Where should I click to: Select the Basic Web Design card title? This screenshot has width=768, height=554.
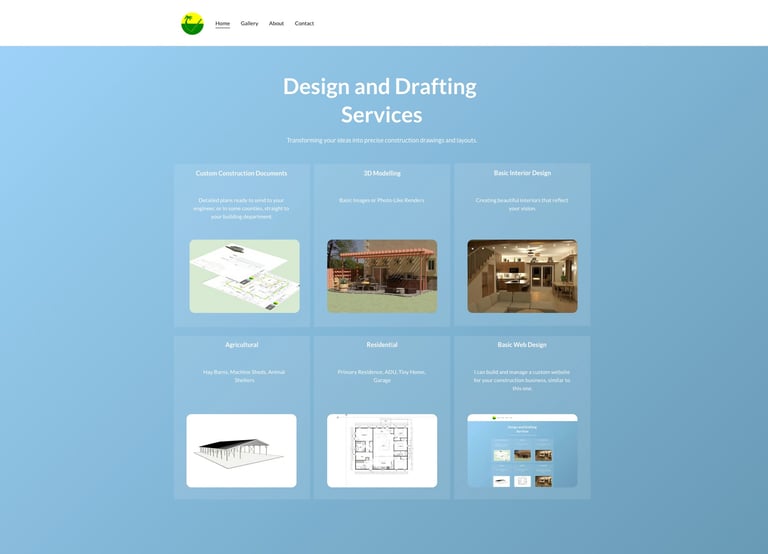(x=522, y=345)
